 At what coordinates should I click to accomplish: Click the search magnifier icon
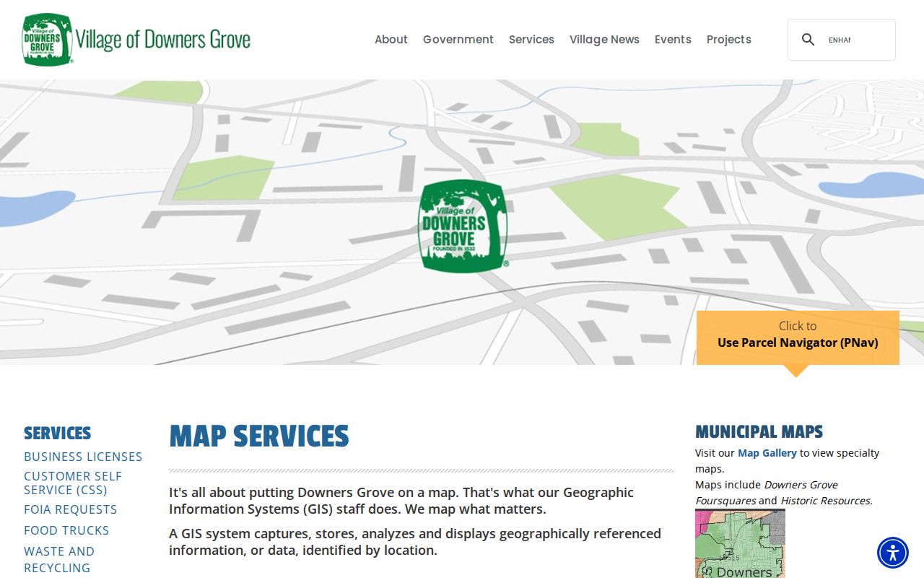808,40
